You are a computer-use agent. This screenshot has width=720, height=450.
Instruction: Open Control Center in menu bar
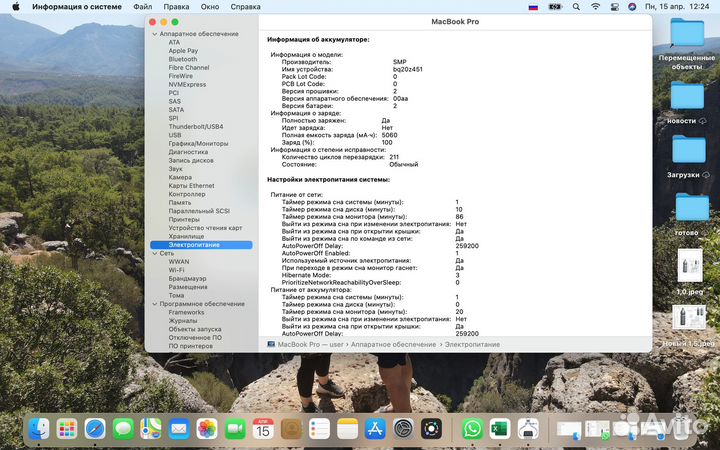(614, 7)
